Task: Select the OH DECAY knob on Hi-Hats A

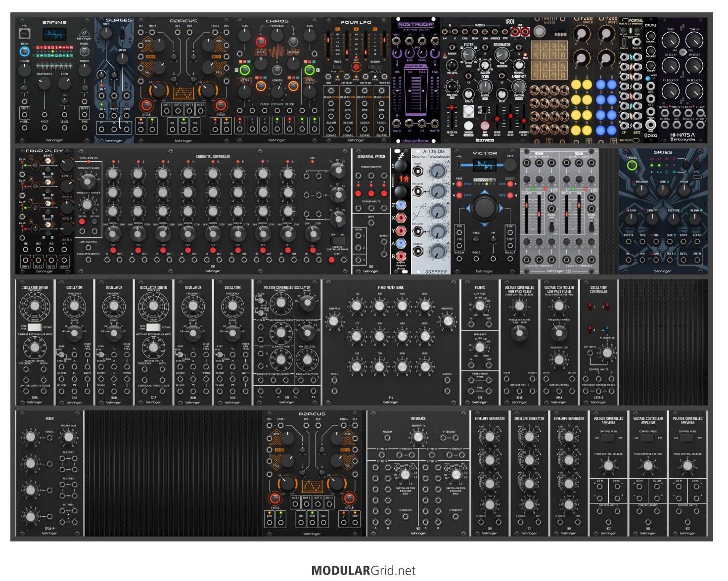Action: click(694, 65)
